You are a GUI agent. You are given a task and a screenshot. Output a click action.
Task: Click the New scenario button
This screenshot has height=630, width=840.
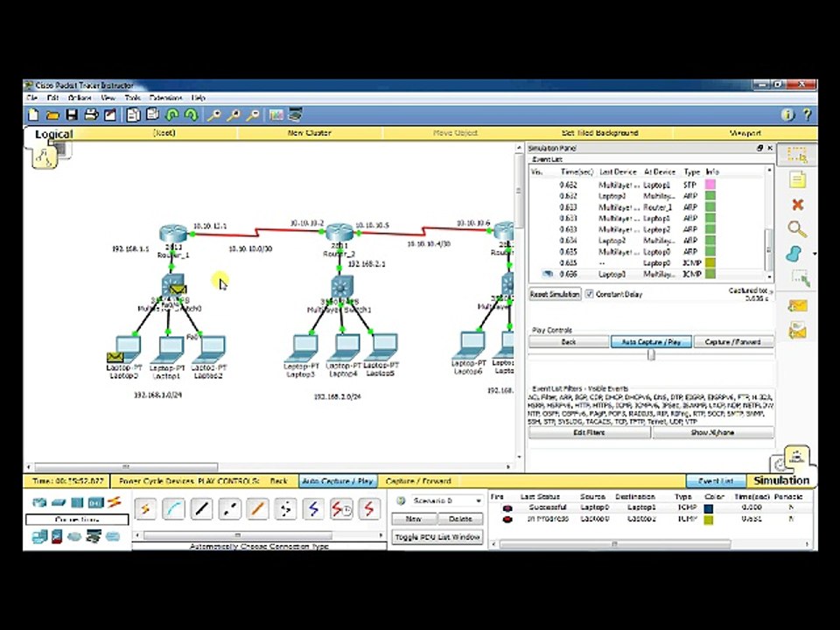414,519
